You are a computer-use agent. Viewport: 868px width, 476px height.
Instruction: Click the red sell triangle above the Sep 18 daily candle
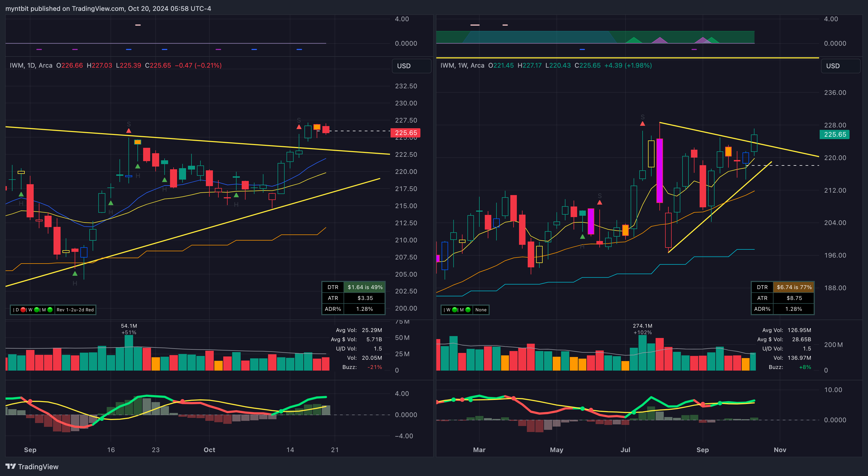[x=129, y=131]
